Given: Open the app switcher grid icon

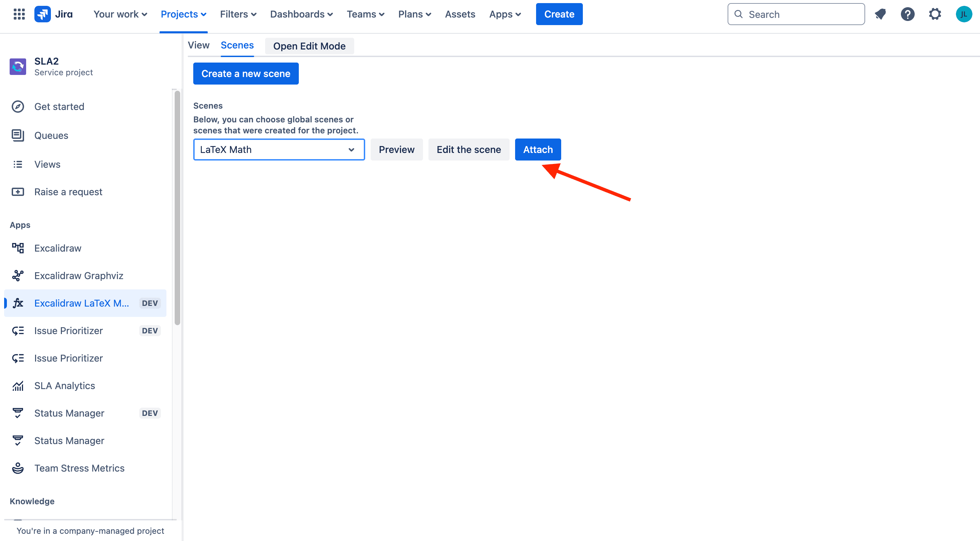Looking at the screenshot, I should coord(19,14).
